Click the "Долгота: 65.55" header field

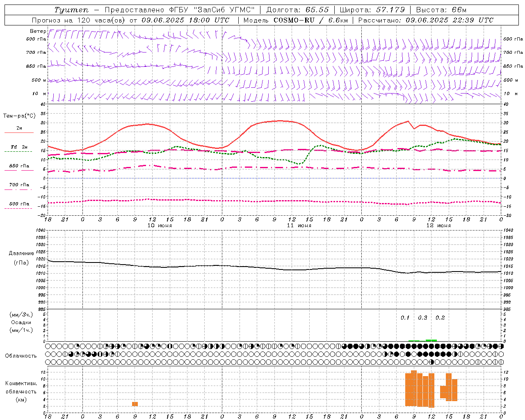pyautogui.click(x=298, y=10)
